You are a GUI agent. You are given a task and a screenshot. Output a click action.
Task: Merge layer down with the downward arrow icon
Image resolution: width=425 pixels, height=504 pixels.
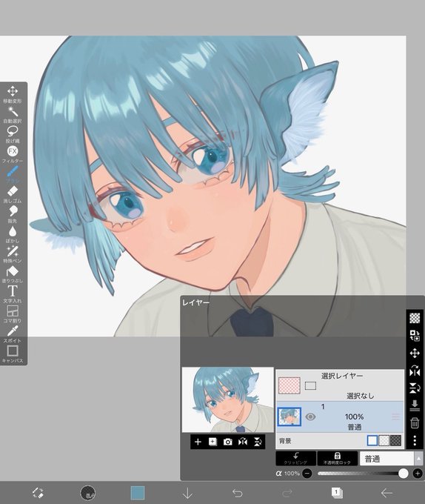click(415, 405)
